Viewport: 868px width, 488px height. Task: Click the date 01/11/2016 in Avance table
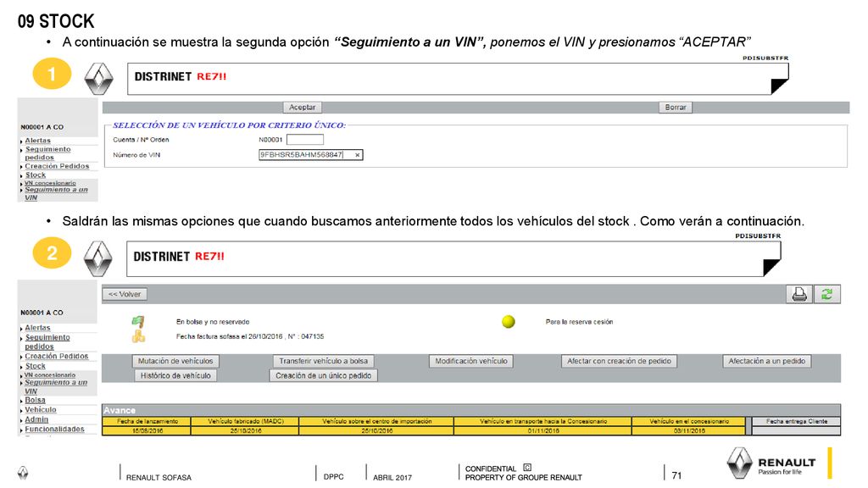coord(543,430)
